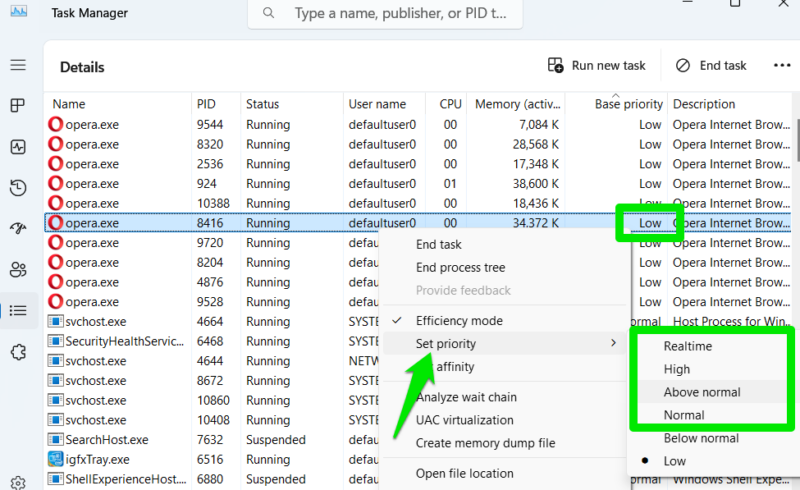This screenshot has width=800, height=490.
Task: Choose End process tree in context menu
Action: point(460,267)
